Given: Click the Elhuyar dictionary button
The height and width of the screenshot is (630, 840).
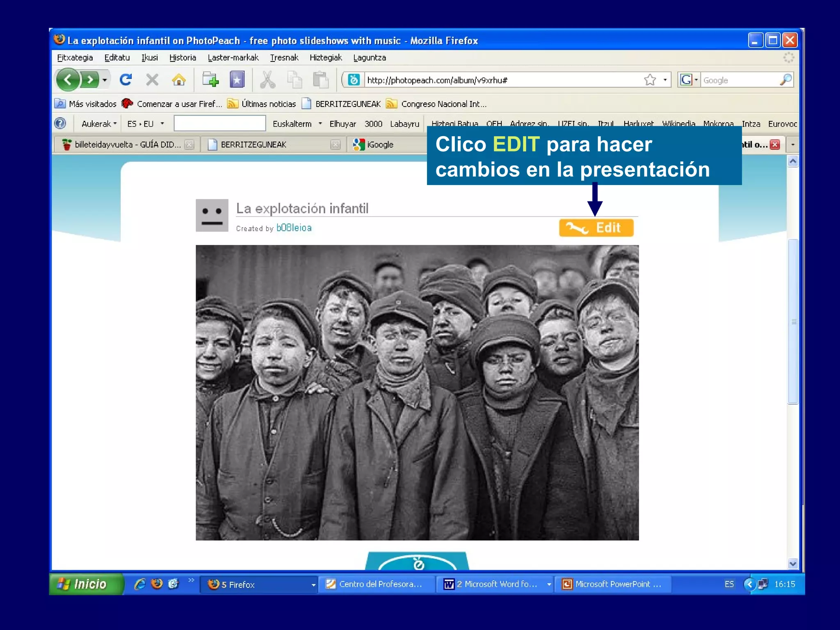Looking at the screenshot, I should 342,123.
